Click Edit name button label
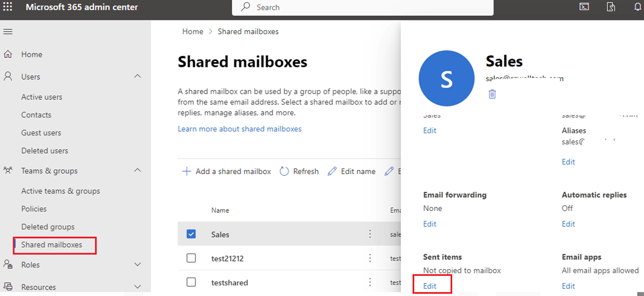644x296 pixels. 358,171
